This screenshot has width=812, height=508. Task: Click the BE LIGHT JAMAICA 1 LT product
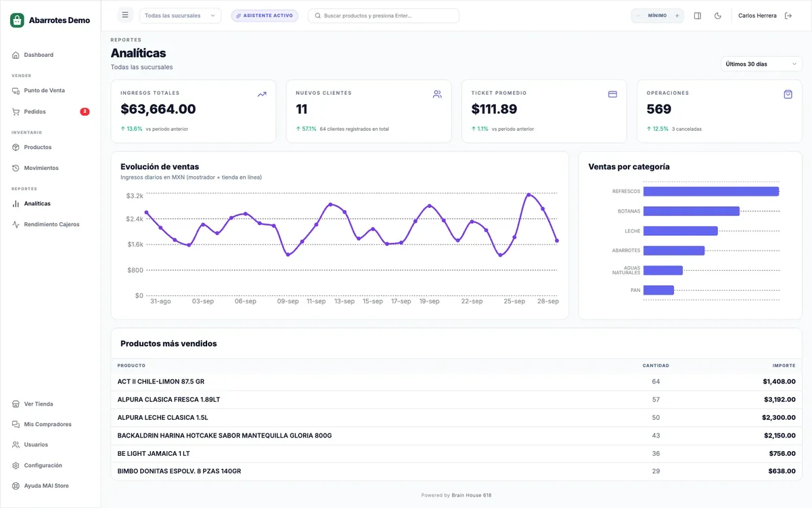[x=154, y=453]
